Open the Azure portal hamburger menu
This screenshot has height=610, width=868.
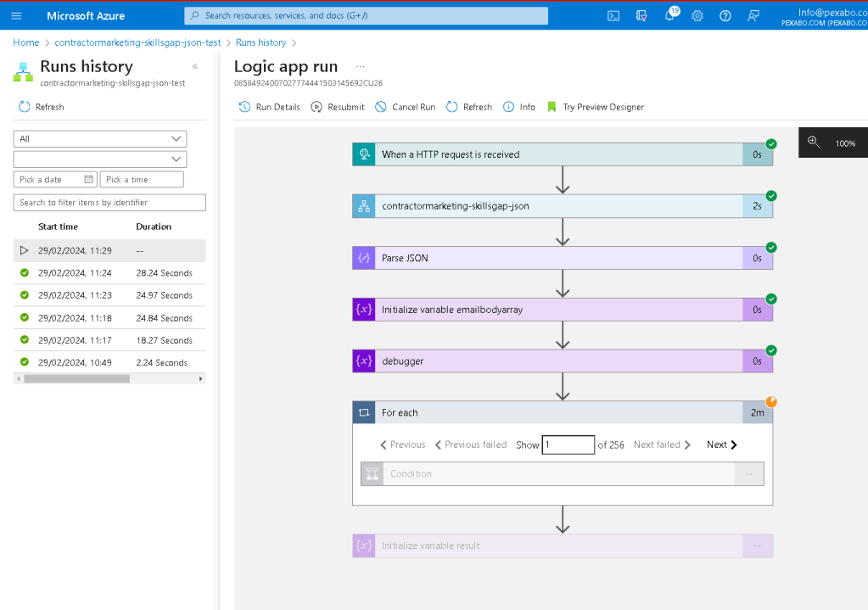click(x=17, y=15)
